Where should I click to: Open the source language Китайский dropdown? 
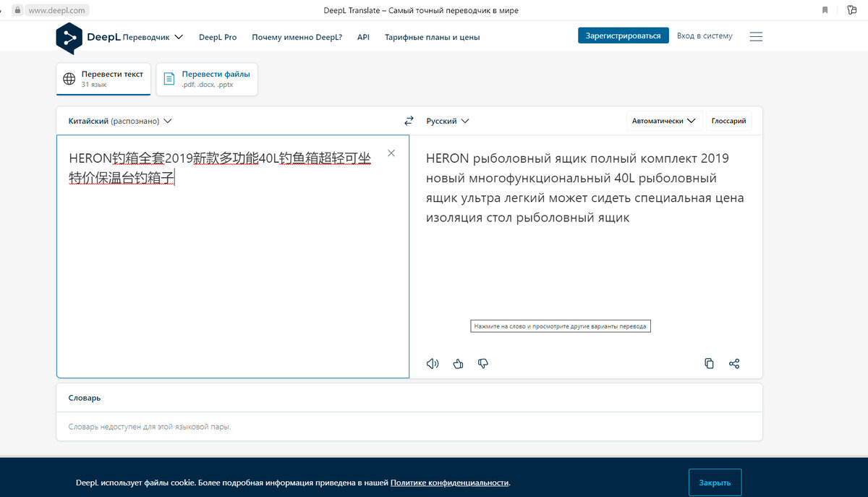tap(120, 121)
